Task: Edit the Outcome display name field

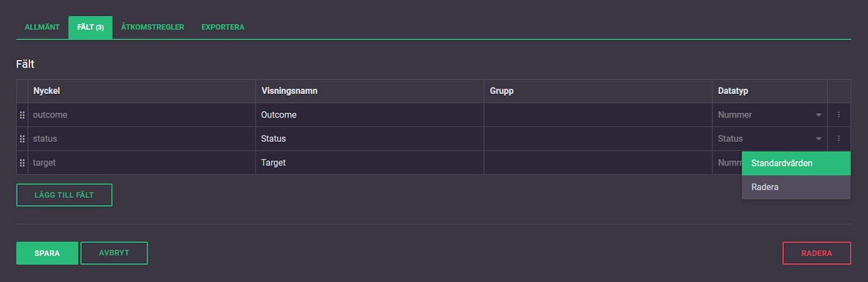Action: coord(369,115)
